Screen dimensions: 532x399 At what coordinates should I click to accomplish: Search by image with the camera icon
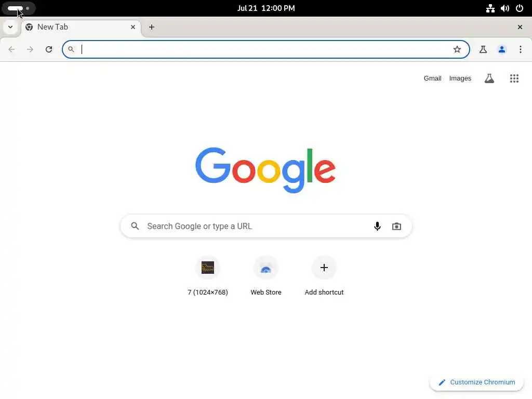click(396, 226)
